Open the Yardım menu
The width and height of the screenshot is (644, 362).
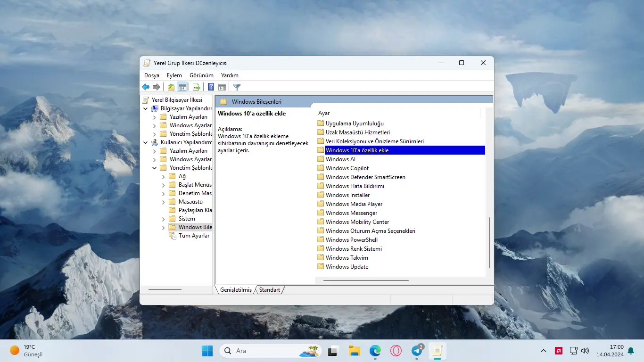pos(230,75)
